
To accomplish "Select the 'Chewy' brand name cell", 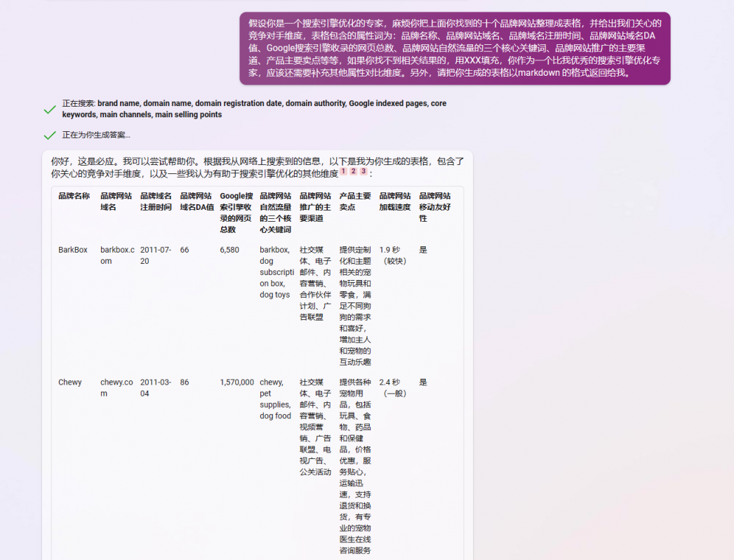I will coord(69,382).
